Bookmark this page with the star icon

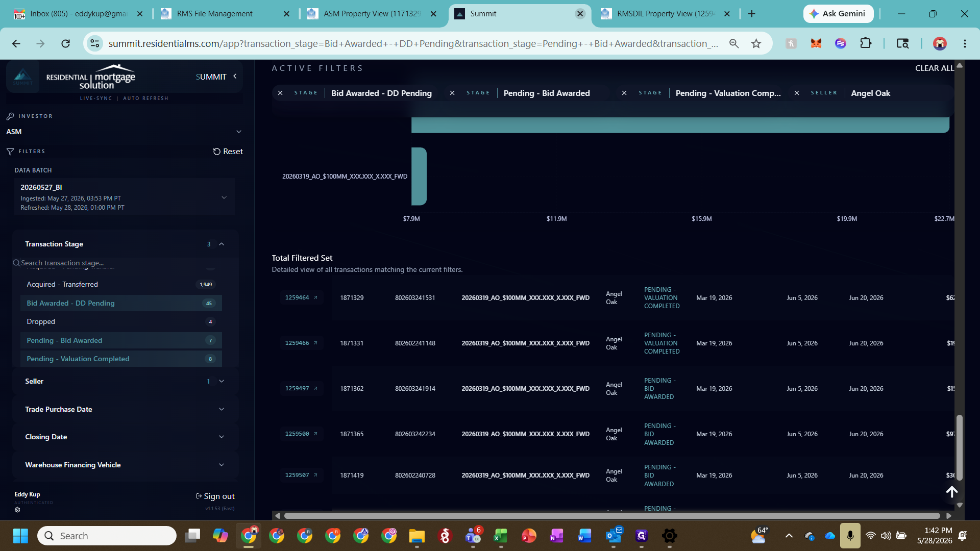coord(756,44)
